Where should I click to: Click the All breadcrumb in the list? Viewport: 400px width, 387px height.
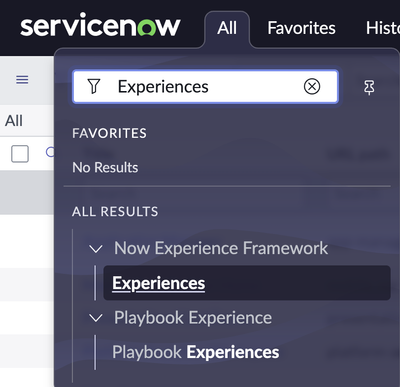(14, 121)
